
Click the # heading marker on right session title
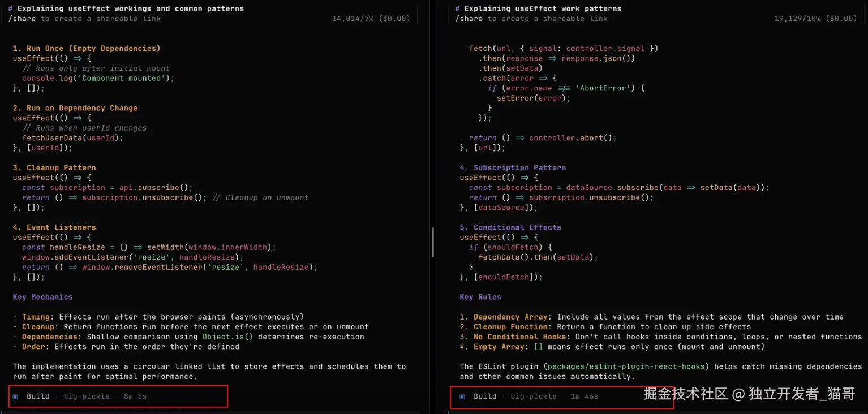tap(458, 8)
